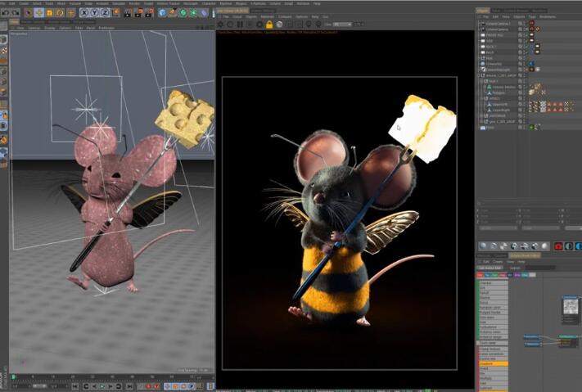Select Turbulence node in list
Viewport: 582px width, 392px height.
[493, 327]
